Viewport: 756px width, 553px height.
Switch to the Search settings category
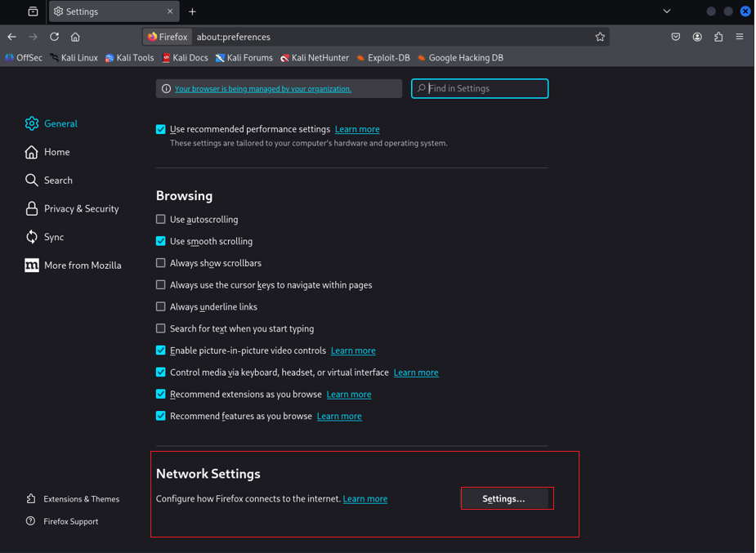(x=49, y=181)
